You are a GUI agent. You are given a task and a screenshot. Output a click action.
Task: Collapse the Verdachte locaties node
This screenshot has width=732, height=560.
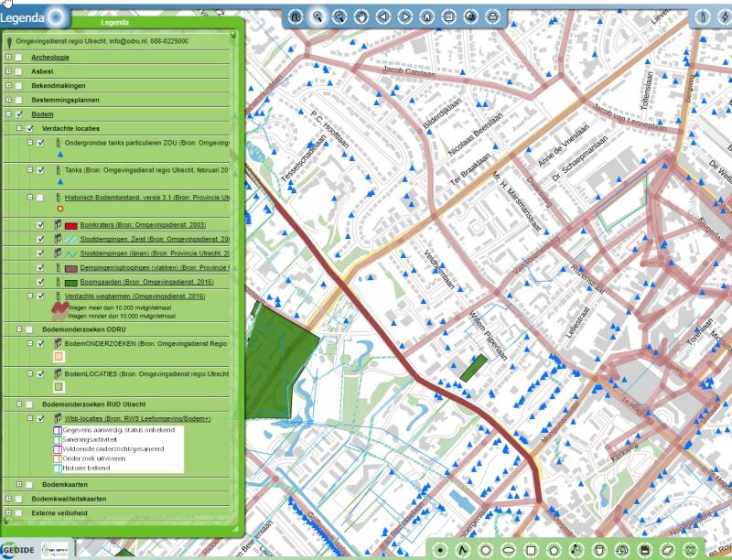click(19, 128)
